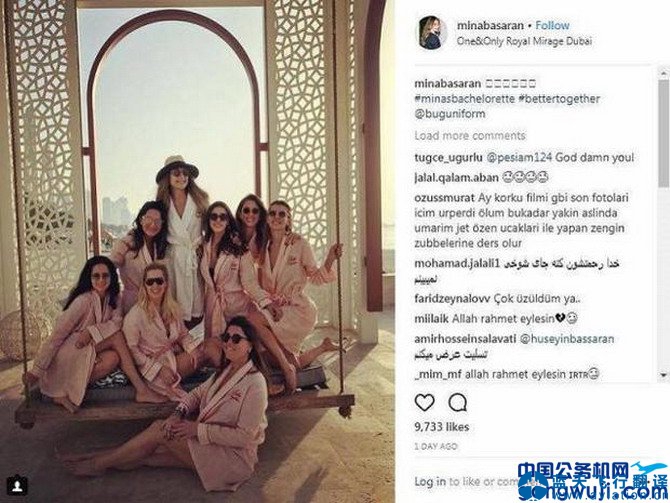Screen dimensions: 670x503
Task: Click the comment speech bubble icon
Action: [x=457, y=403]
